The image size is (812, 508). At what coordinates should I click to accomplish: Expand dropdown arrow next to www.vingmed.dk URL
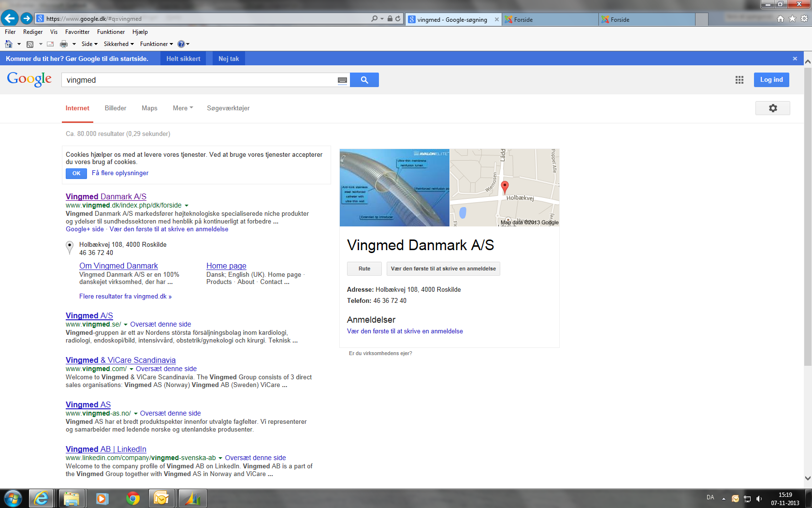(x=187, y=206)
